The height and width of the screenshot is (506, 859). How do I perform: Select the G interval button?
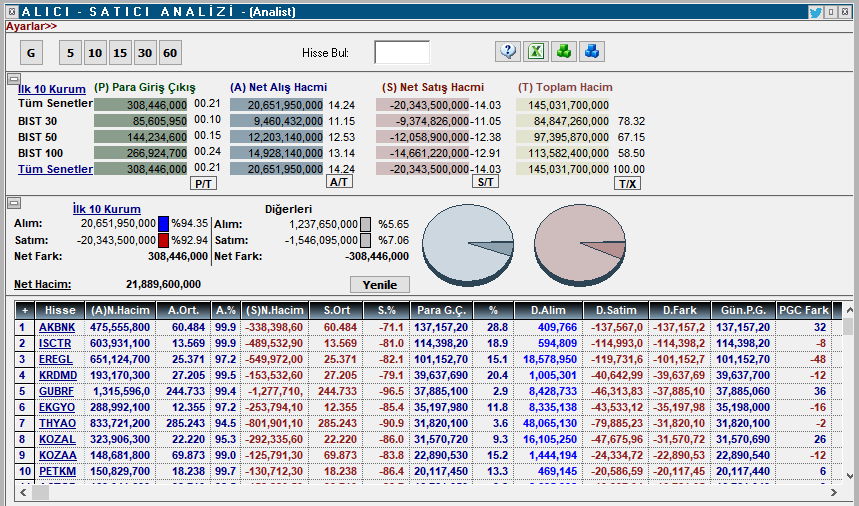[31, 53]
